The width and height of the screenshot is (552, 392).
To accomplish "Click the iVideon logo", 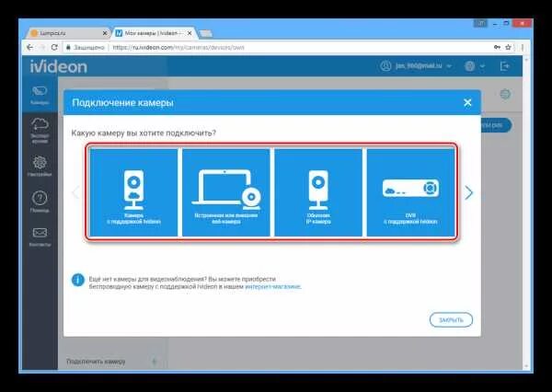I will click(59, 66).
